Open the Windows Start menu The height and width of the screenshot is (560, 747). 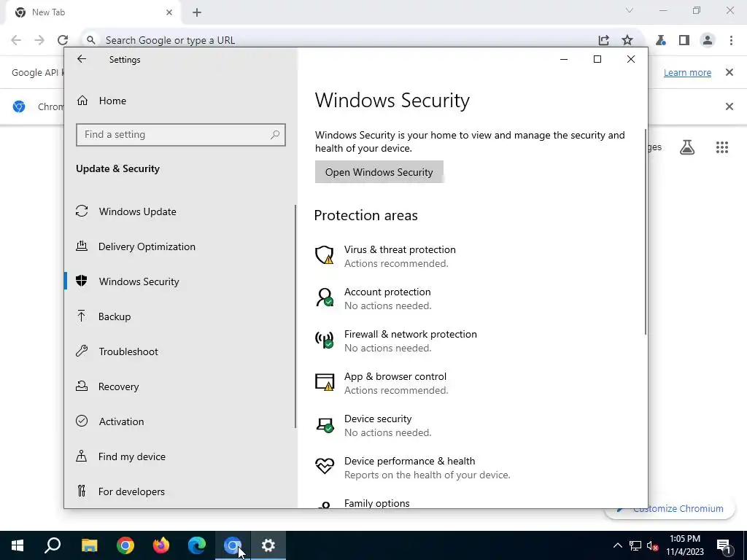[x=18, y=545]
